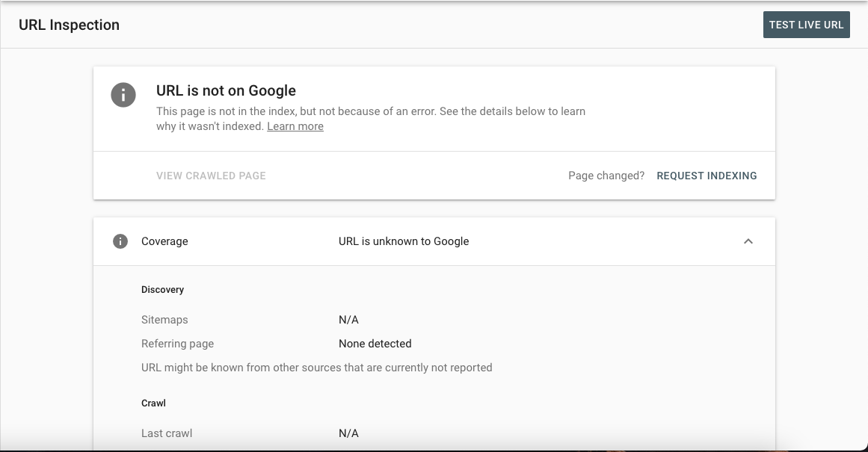Open the Learn more link
Image resolution: width=868 pixels, height=452 pixels.
(x=295, y=126)
